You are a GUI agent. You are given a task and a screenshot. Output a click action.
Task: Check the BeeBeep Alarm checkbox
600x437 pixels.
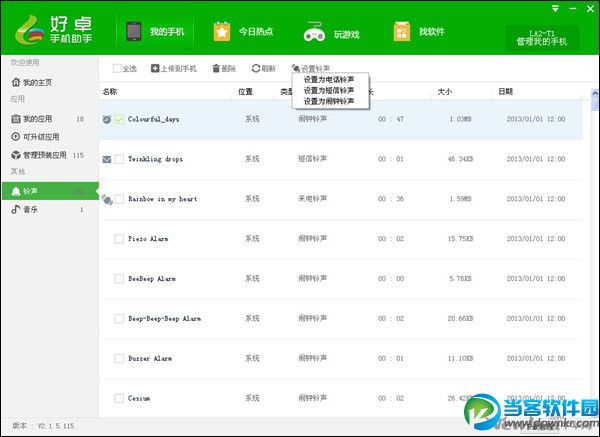(x=119, y=279)
